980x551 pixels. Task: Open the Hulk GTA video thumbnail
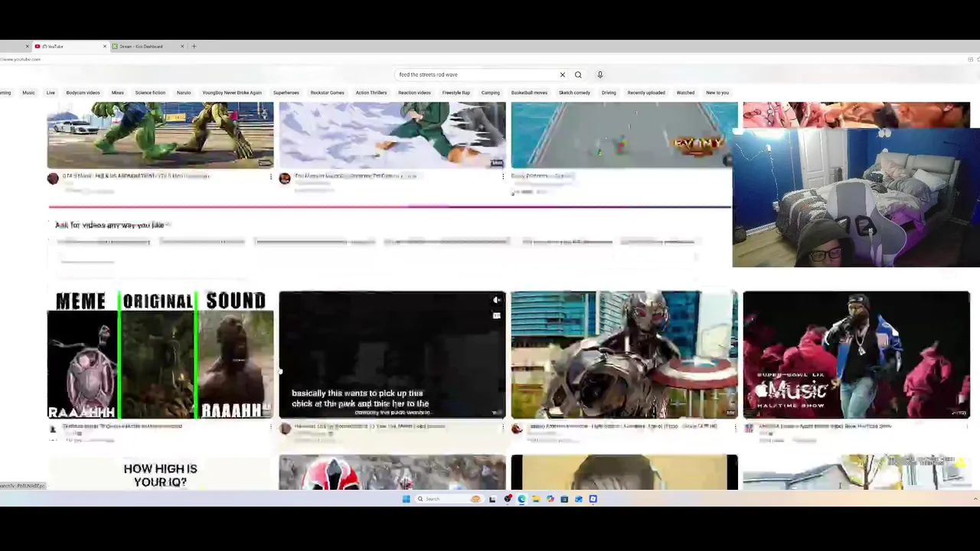(x=160, y=135)
